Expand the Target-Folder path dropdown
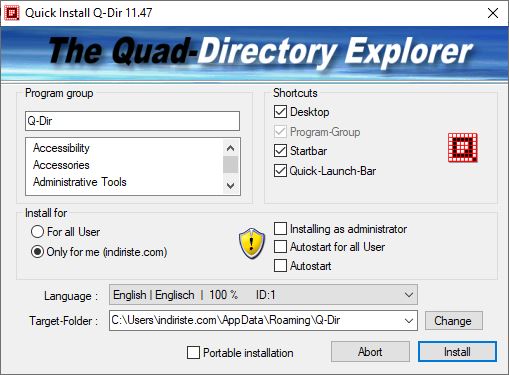The width and height of the screenshot is (509, 375). click(409, 321)
